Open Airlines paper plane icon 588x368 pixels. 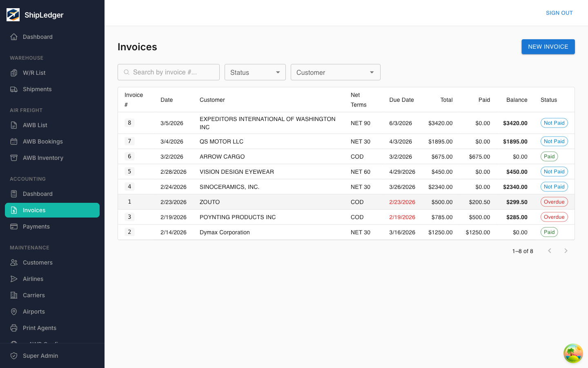(14, 279)
